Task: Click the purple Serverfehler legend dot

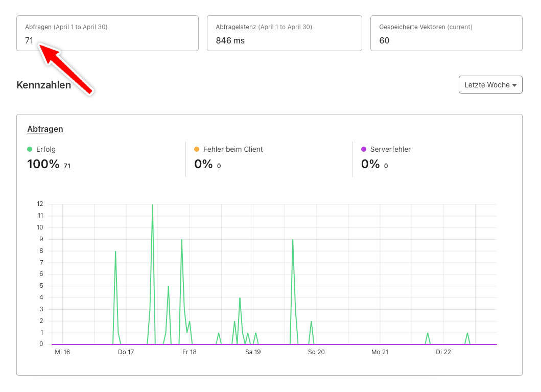Action: (364, 149)
